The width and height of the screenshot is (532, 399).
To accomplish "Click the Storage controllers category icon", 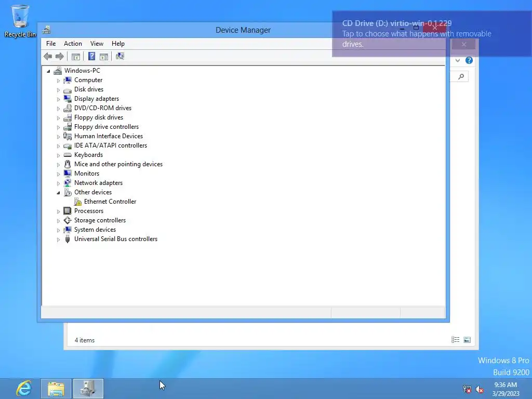I will pos(68,220).
